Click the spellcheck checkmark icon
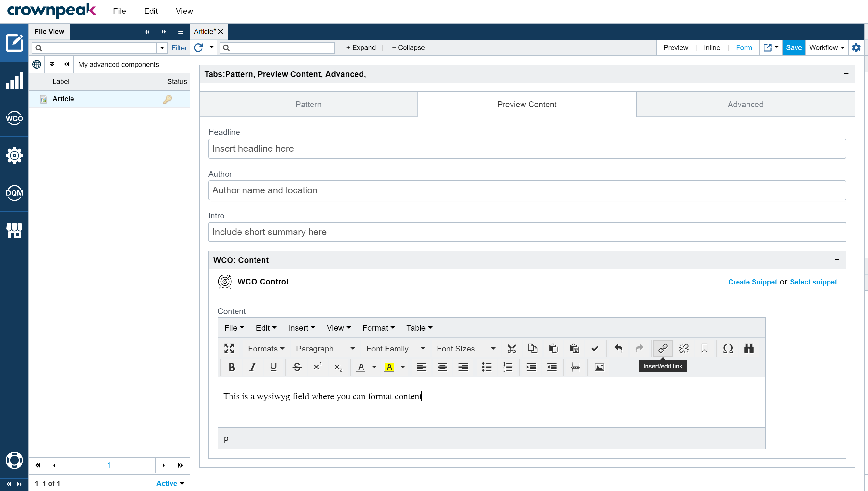 coord(595,348)
